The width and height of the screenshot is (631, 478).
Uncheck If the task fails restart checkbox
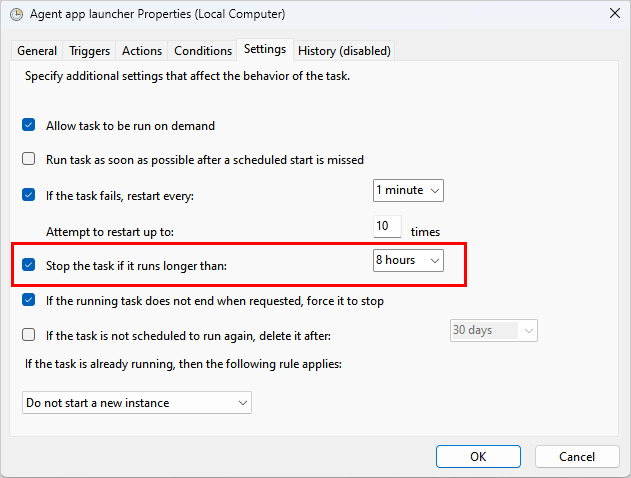[29, 195]
